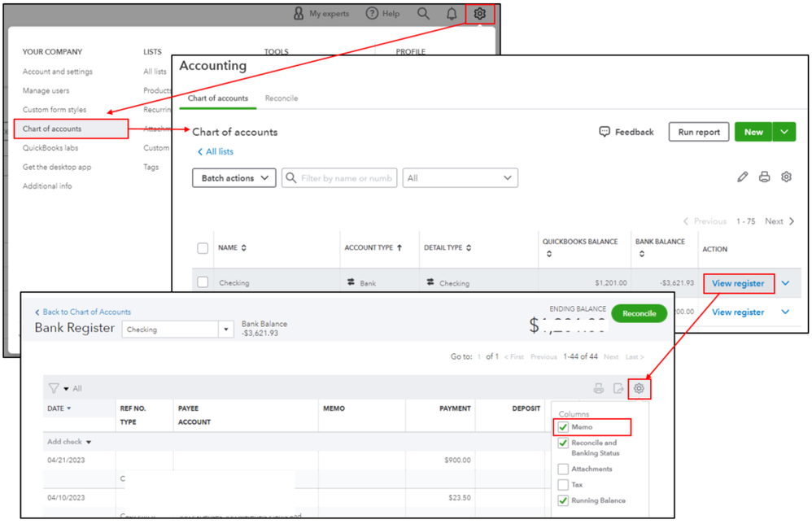Check the Checking account row checkbox
The image size is (812, 524).
203,282
